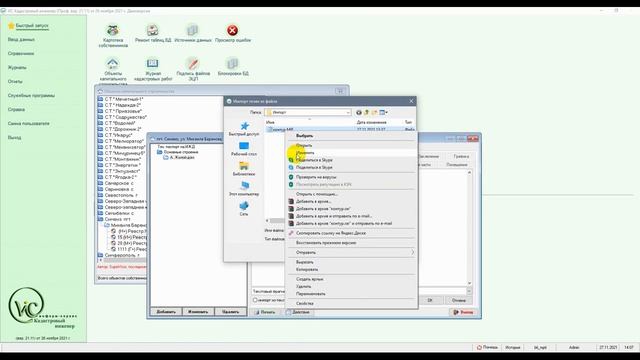This screenshot has height=360, width=640.
Task: Click Добавить button in tech passport window
Action: [166, 312]
